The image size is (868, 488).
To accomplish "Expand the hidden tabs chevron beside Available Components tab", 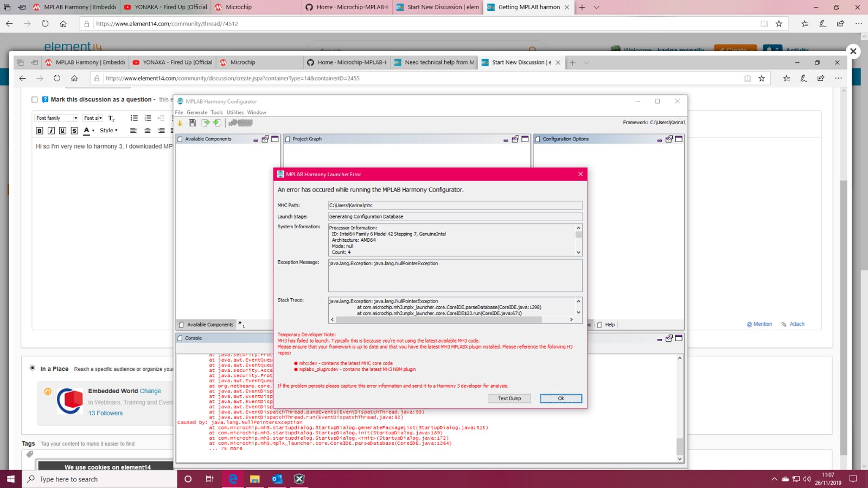I will pos(240,324).
